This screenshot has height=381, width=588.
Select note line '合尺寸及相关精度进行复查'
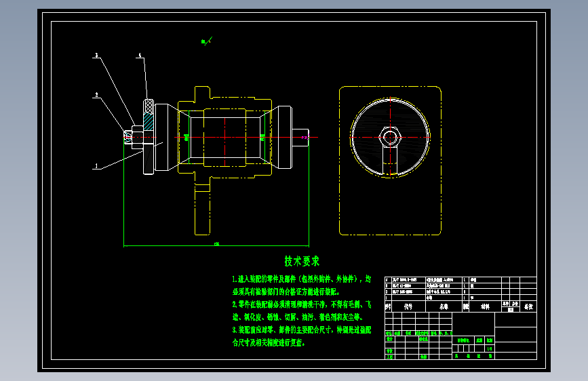click(x=269, y=343)
